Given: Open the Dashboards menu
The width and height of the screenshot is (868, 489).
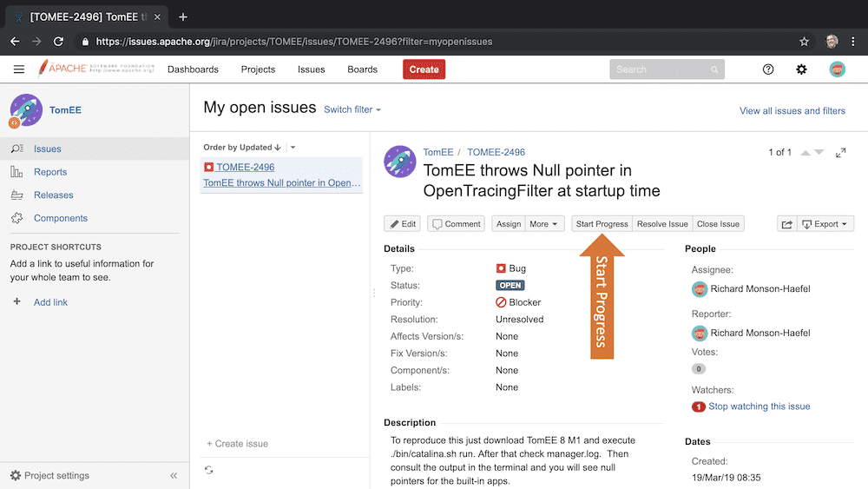Looking at the screenshot, I should (x=193, y=69).
